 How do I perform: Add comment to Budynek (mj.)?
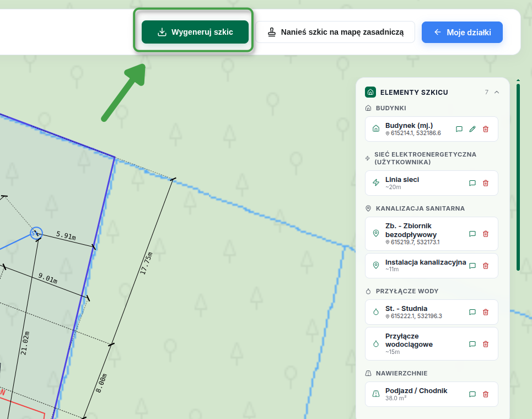pos(459,129)
